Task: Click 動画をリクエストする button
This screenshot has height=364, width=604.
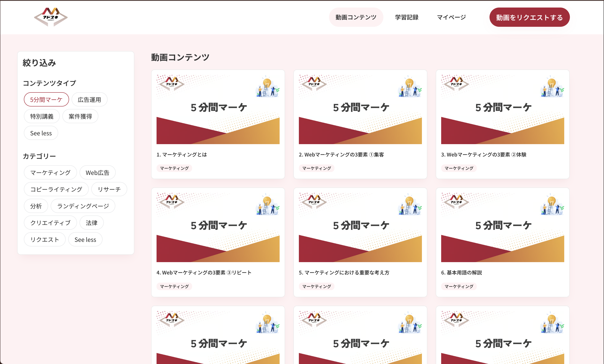Action: pos(529,17)
